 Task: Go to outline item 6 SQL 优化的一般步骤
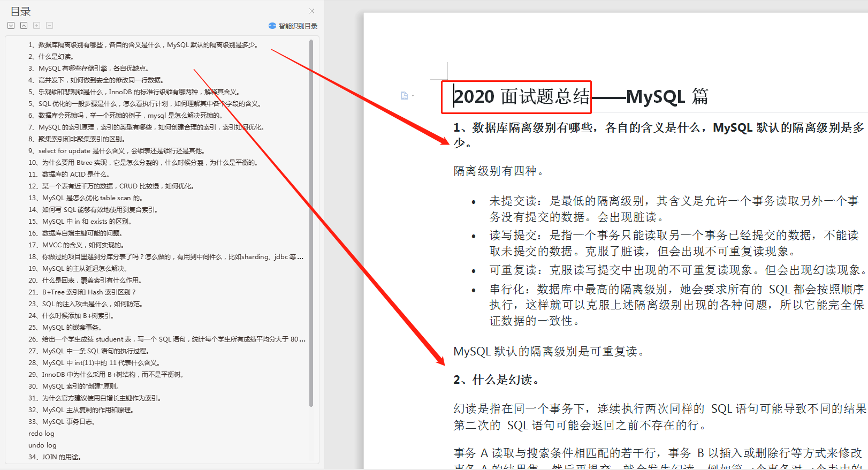tap(145, 104)
